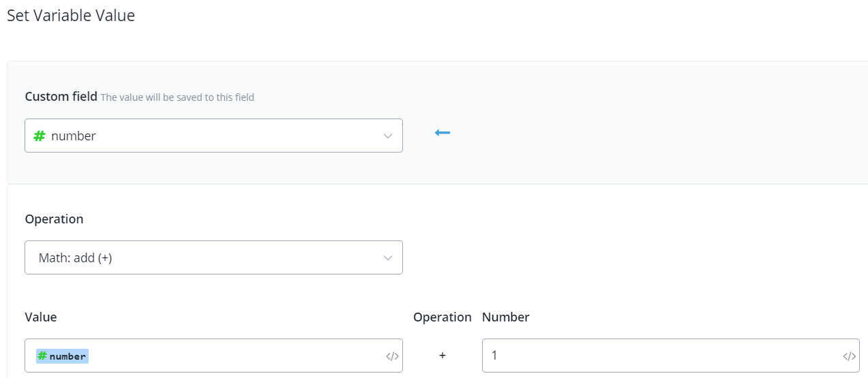Expand the Custom field dropdown chevron
The width and height of the screenshot is (868, 378).
click(388, 136)
